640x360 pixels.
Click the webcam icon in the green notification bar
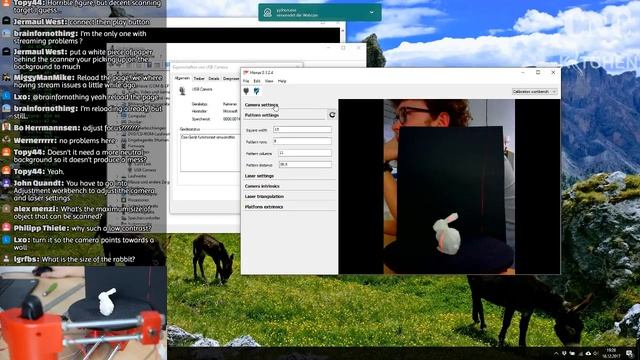pyautogui.click(x=267, y=13)
